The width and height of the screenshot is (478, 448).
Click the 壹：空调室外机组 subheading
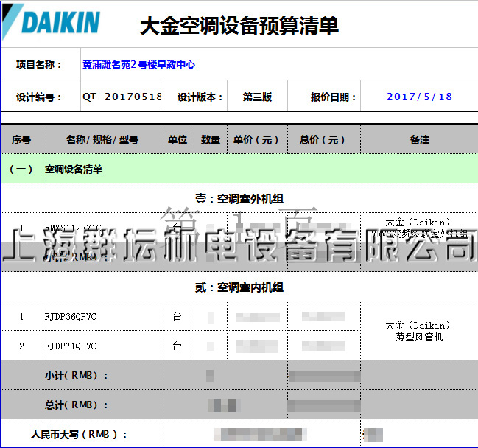[239, 199]
